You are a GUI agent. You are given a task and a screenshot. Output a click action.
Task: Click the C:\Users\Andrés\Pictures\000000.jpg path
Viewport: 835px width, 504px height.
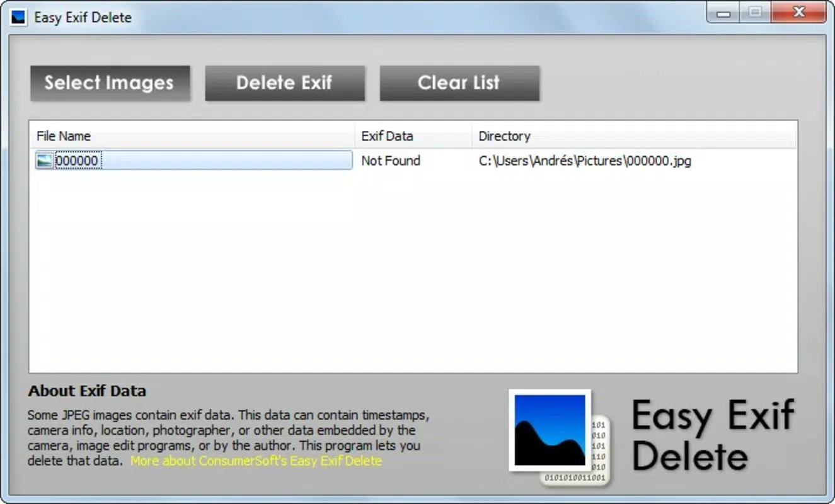click(x=585, y=161)
